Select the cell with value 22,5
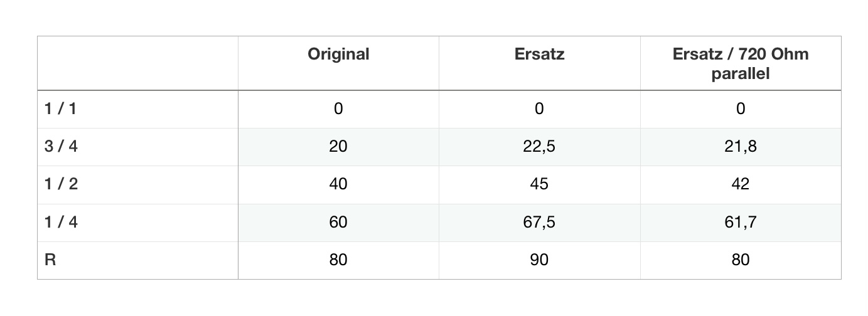This screenshot has height=316, width=868. [x=539, y=147]
